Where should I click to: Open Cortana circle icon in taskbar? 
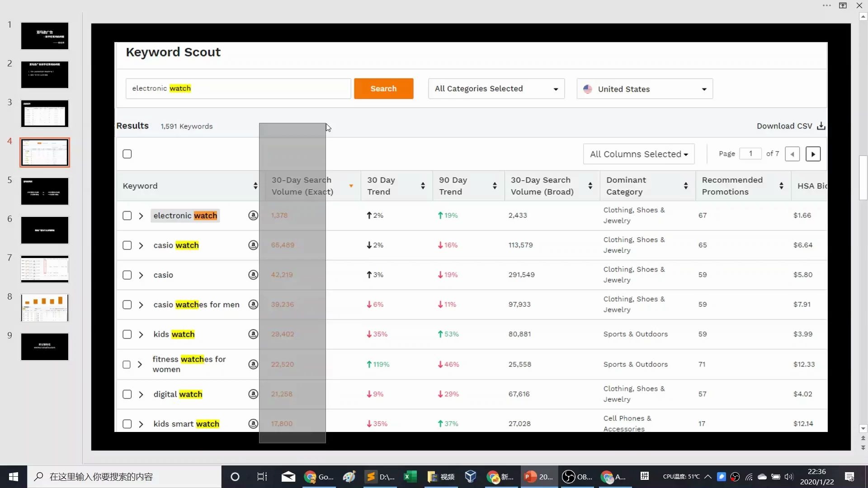coord(235,477)
